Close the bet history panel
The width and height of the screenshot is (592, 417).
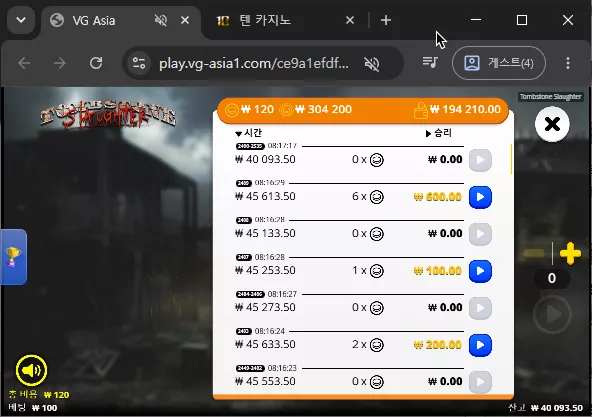tap(552, 124)
